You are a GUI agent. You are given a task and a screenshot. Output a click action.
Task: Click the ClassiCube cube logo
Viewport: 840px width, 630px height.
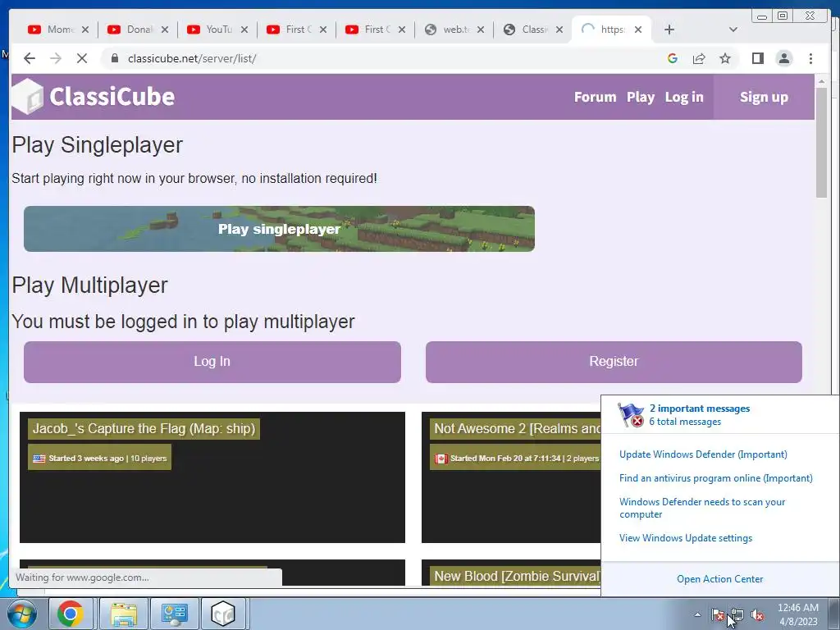coord(28,97)
